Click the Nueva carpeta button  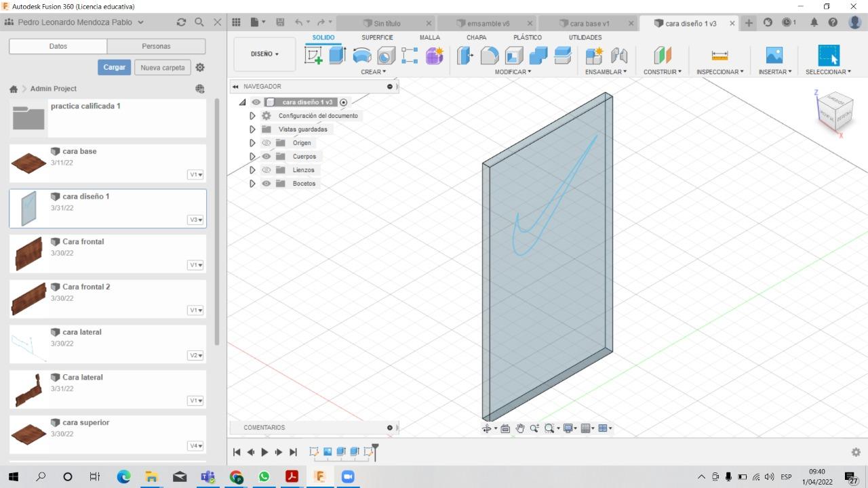(163, 68)
